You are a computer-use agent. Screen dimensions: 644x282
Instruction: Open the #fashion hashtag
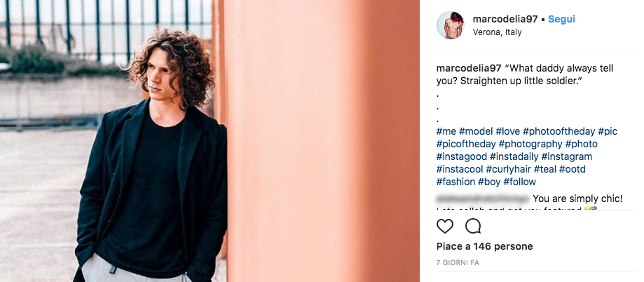pos(456,182)
